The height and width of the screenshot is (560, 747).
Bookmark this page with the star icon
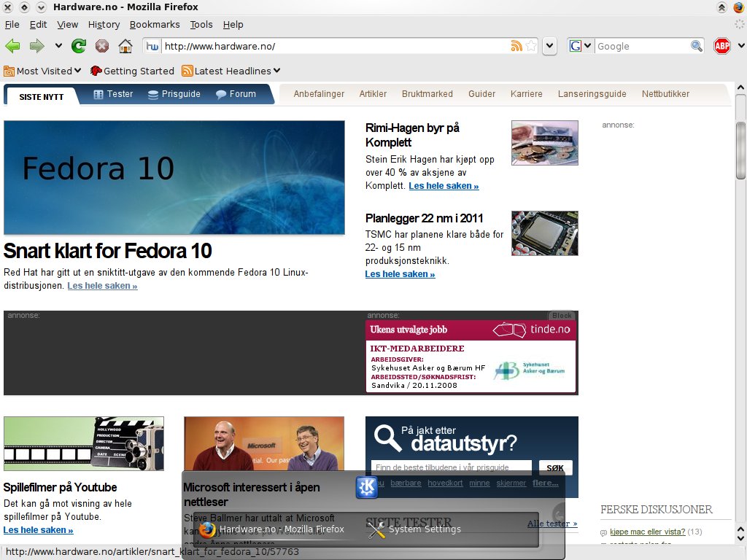[531, 46]
